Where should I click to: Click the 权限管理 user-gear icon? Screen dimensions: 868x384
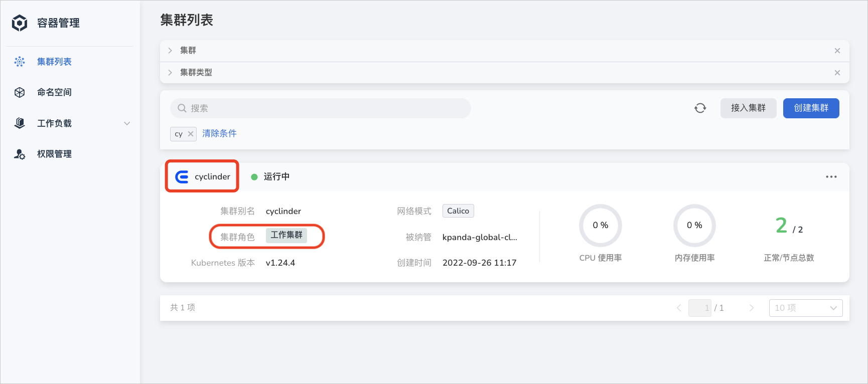pos(20,154)
